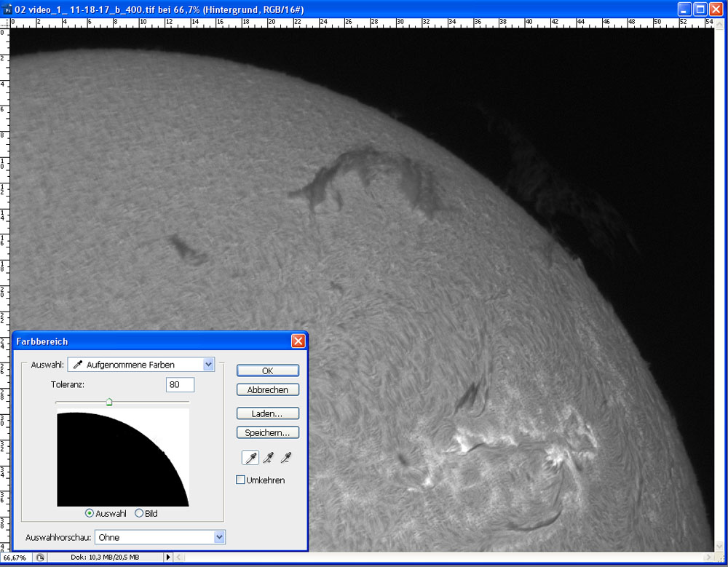The height and width of the screenshot is (567, 728).
Task: Click the Farbbereich dialog title text
Action: 42,342
